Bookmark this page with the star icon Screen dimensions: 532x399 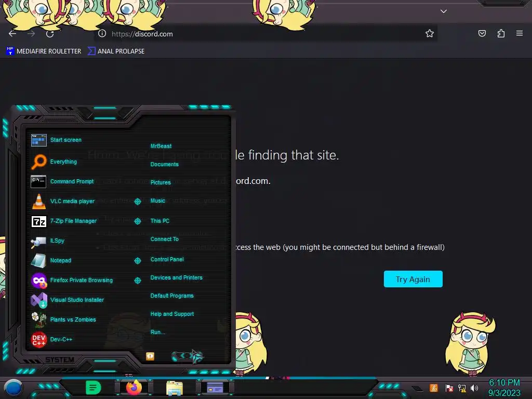430,33
